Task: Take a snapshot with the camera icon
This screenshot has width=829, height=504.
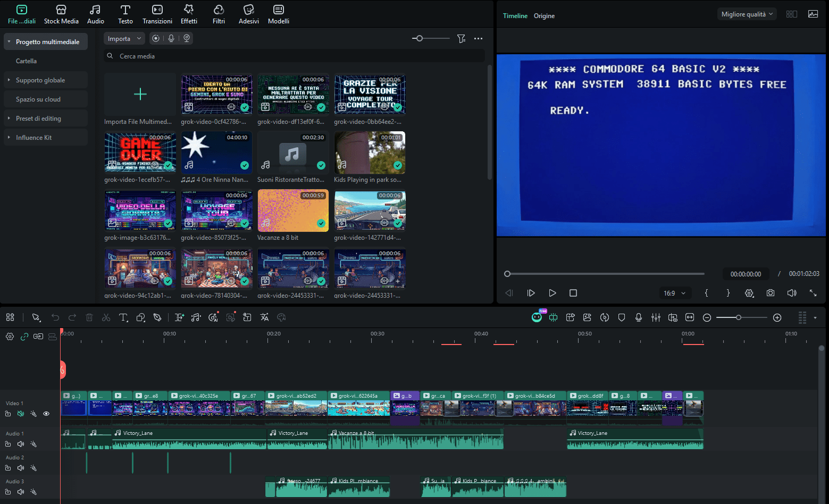Action: [771, 293]
